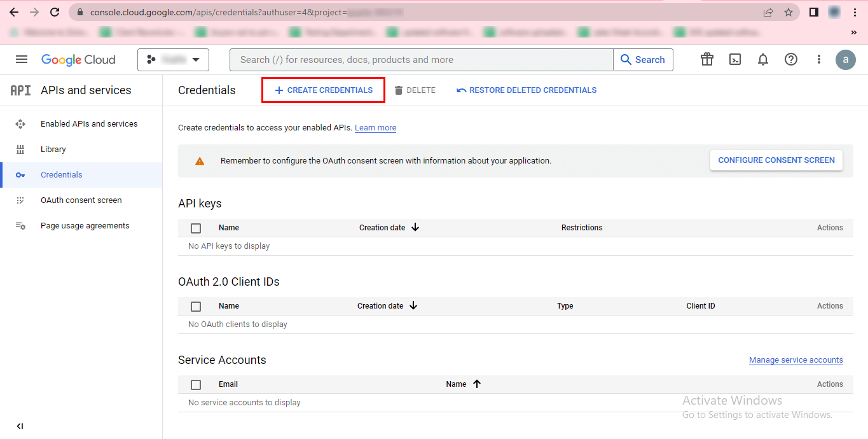
Task: Open the three-dot settings menu in console header
Action: pyautogui.click(x=819, y=60)
